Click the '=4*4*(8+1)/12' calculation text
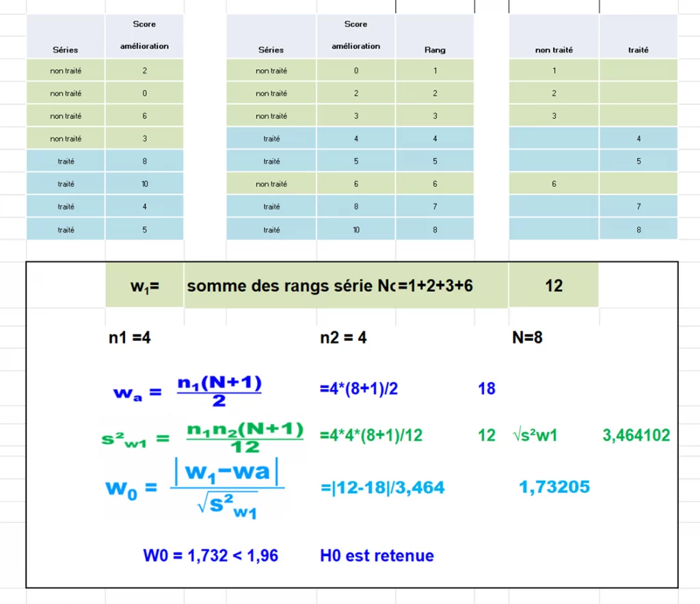Screen dimensions: 700x604 point(371,435)
